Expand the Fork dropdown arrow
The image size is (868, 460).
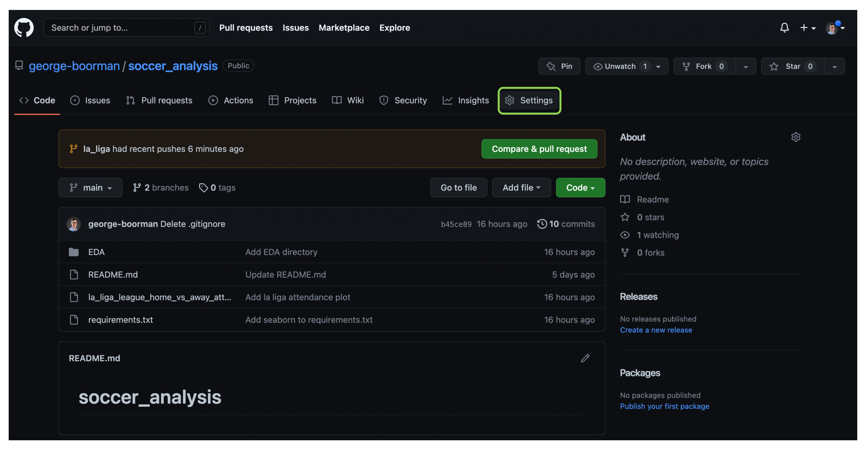pos(746,67)
